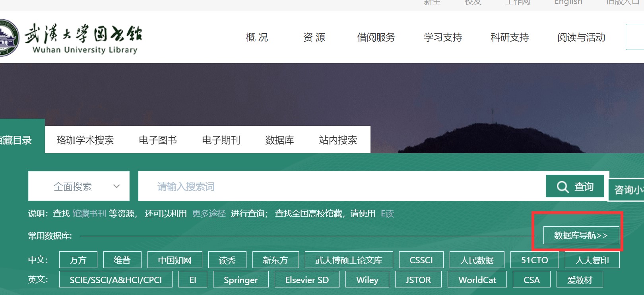Image resolution: width=644 pixels, height=295 pixels.
Task: Click the SCIE/SSCI/A&HCI/CPCI button
Action: [x=116, y=280]
